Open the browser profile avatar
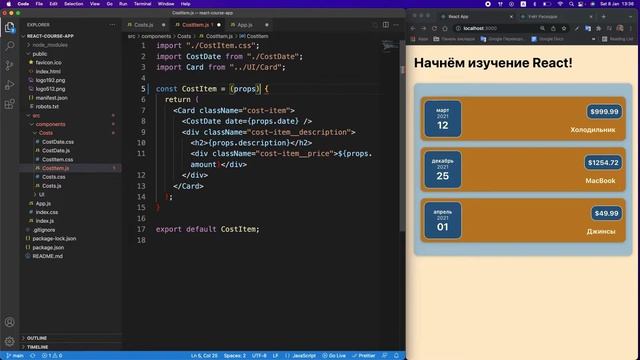Screen dimensions: 640x360 pyautogui.click(x=620, y=28)
